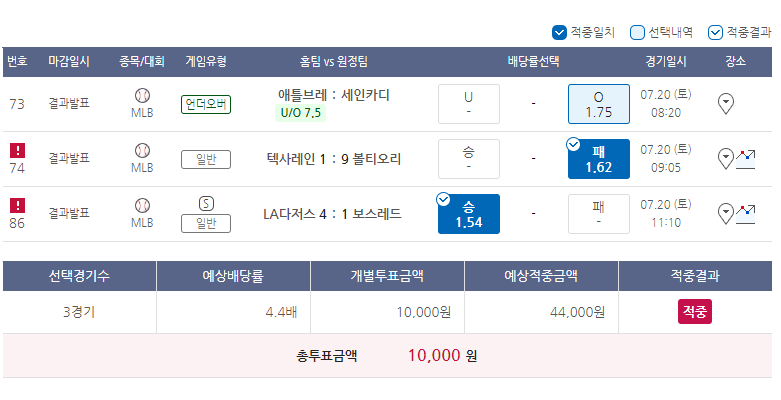The width and height of the screenshot is (781, 400).
Task: Open trend chart icon for game 86
Action: coord(745,213)
